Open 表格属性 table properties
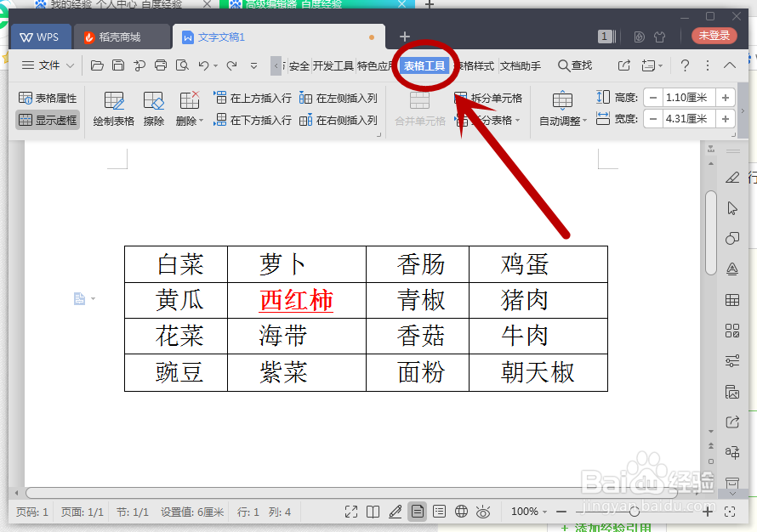Image resolution: width=757 pixels, height=532 pixels. click(x=48, y=96)
